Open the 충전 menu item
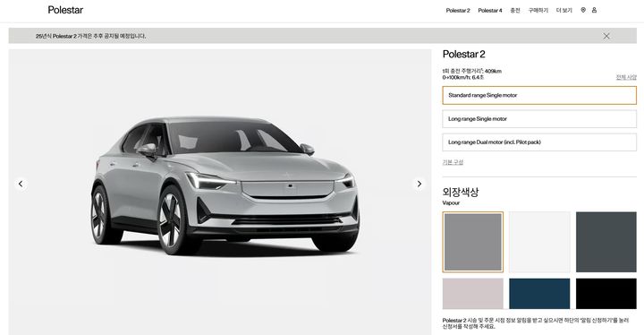 [x=515, y=10]
